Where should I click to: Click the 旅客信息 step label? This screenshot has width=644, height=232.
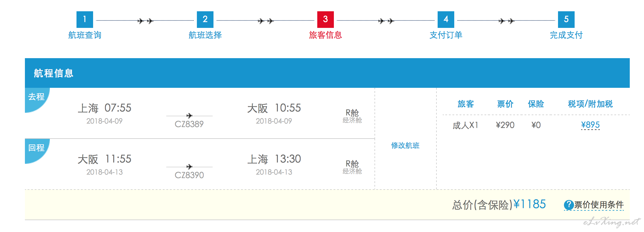coord(326,35)
